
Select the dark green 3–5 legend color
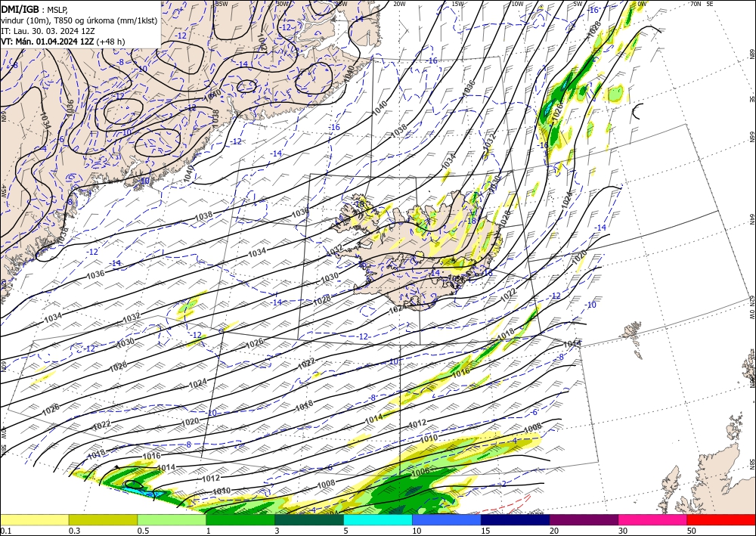pos(309,519)
